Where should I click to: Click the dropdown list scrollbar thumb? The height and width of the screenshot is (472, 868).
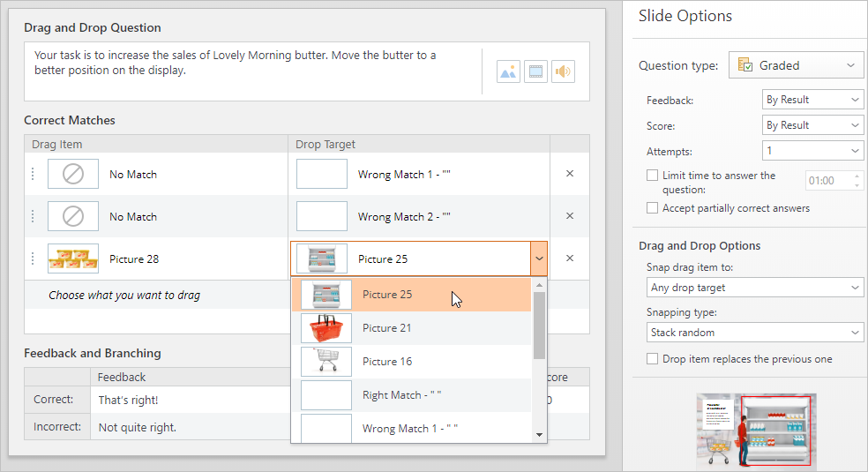539,325
